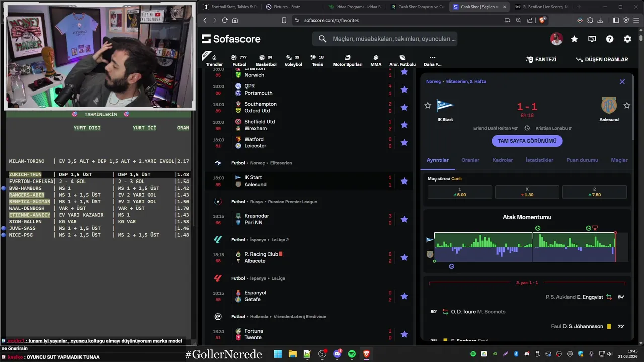Screen dimensions: 644x362
Task: Switch to the Kadrolar tab
Action: (503, 160)
